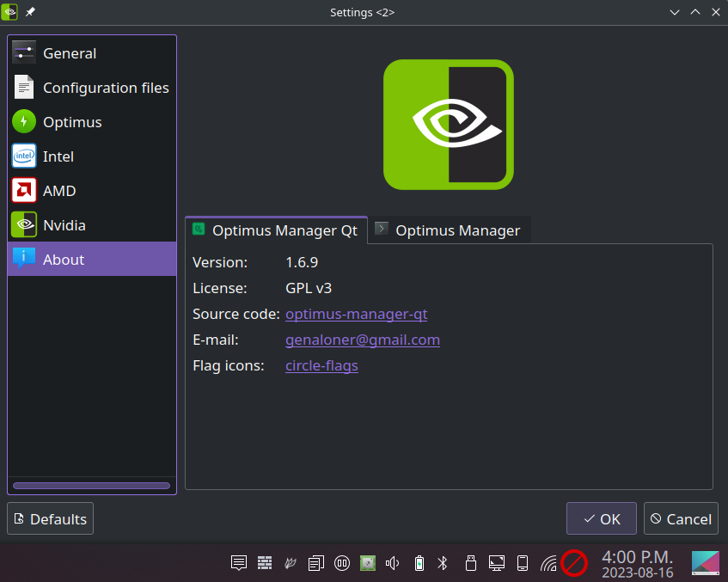728x582 pixels.
Task: Go to the Intel settings page
Action: point(92,156)
